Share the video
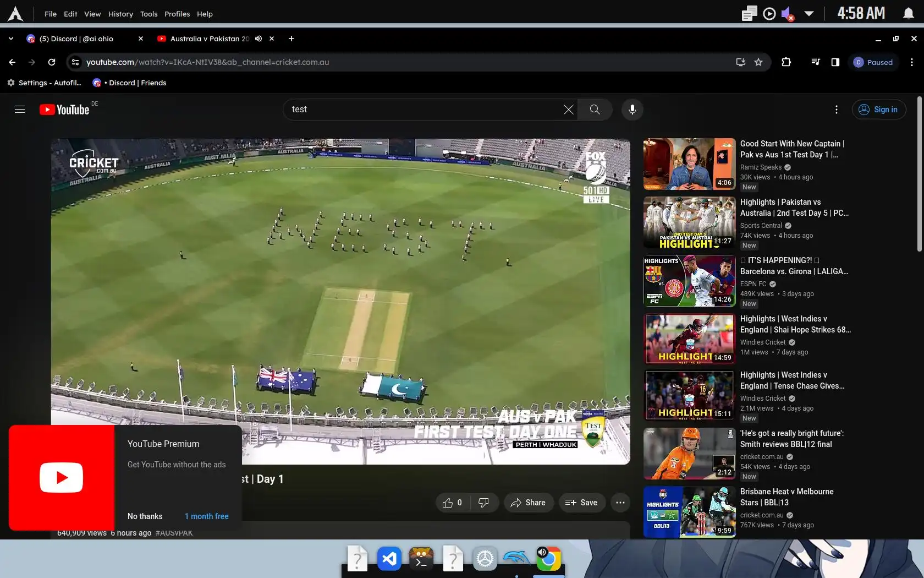The height and width of the screenshot is (578, 924). tap(529, 503)
